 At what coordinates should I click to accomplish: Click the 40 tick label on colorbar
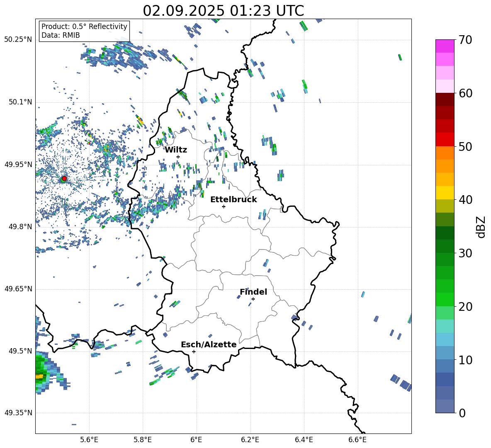coord(465,200)
